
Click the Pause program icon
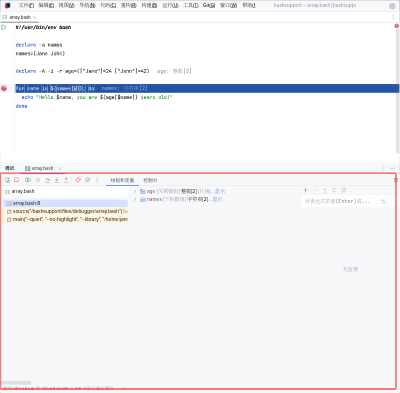tap(38, 180)
